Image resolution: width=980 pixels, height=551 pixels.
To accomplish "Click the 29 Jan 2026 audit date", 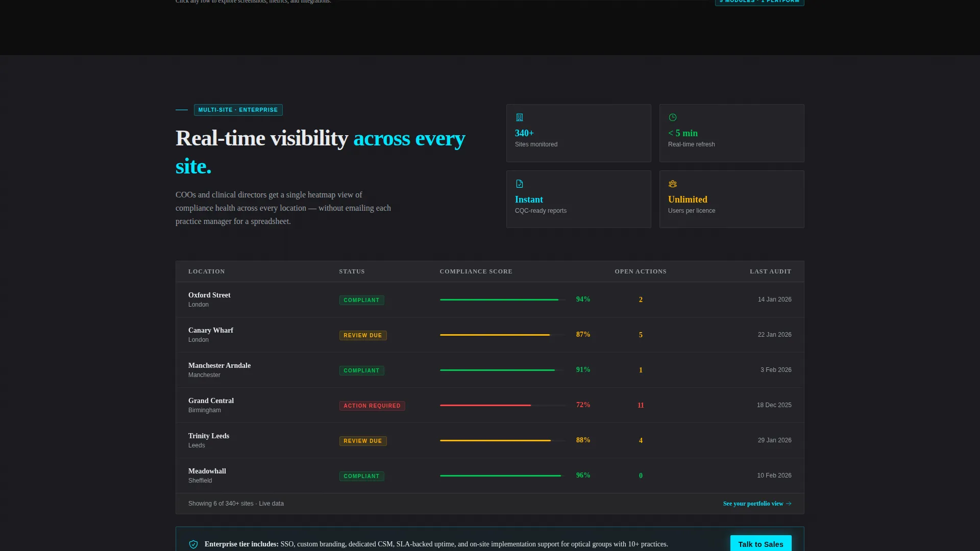I will pos(774,440).
